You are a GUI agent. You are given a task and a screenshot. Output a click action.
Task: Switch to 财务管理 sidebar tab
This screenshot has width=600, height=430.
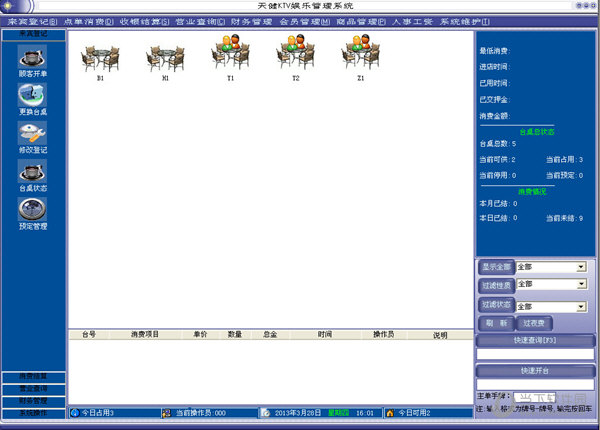pyautogui.click(x=33, y=401)
